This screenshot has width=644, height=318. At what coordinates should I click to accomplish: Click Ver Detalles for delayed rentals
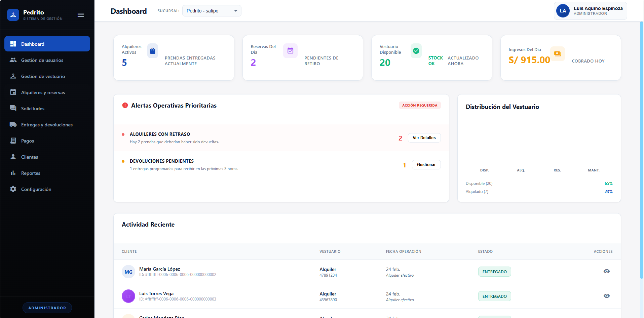pyautogui.click(x=424, y=138)
